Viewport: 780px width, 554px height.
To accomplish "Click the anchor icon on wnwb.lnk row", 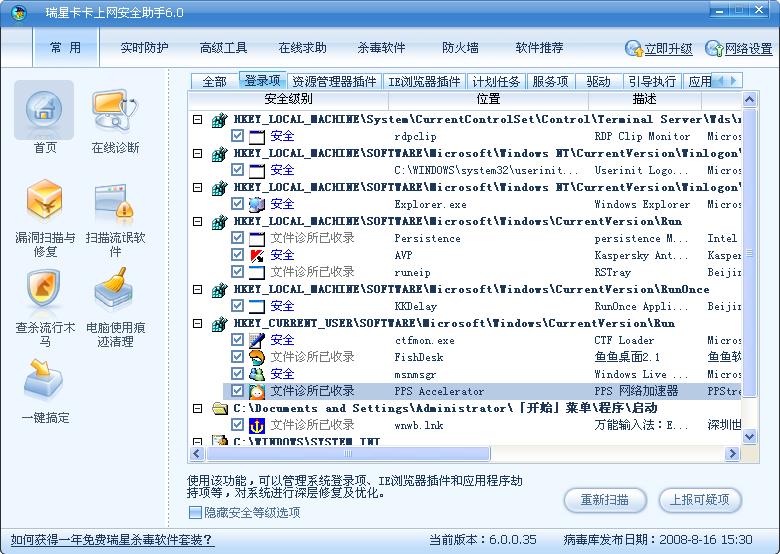I will click(x=257, y=425).
